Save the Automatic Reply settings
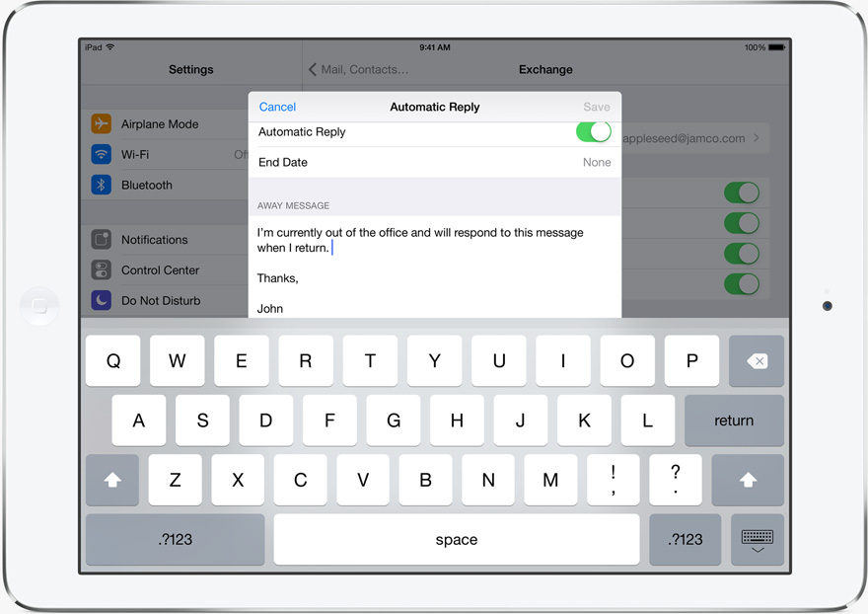868x614 pixels. [x=596, y=107]
